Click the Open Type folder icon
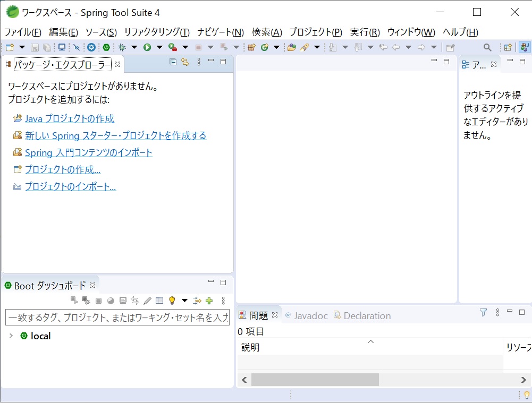Image resolution: width=532 pixels, height=403 pixels. click(x=291, y=47)
